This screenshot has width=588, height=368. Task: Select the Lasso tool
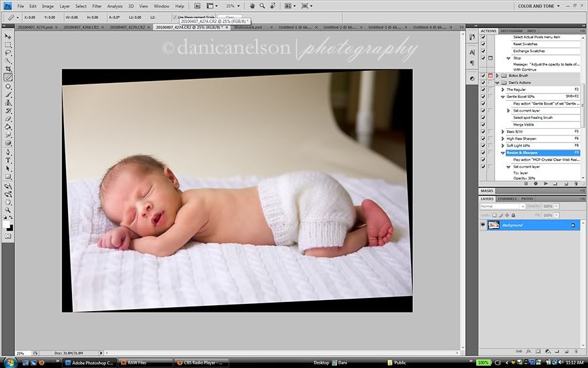pyautogui.click(x=8, y=52)
